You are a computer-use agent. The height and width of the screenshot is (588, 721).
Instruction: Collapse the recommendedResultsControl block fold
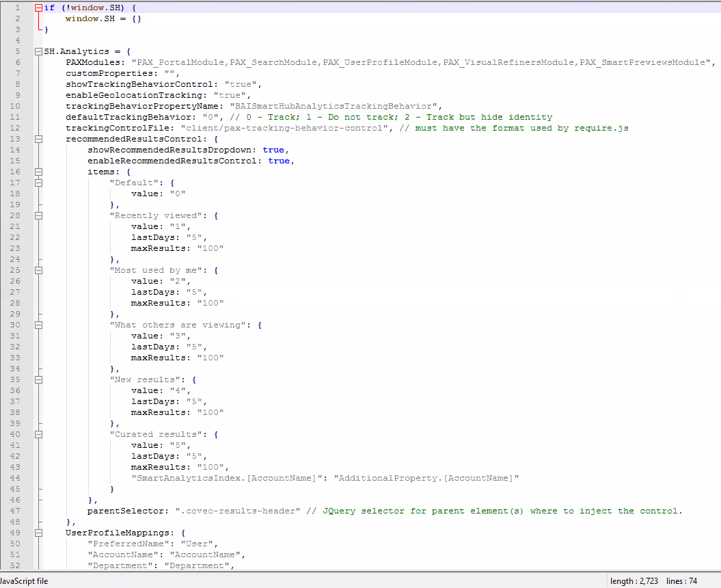[38, 139]
